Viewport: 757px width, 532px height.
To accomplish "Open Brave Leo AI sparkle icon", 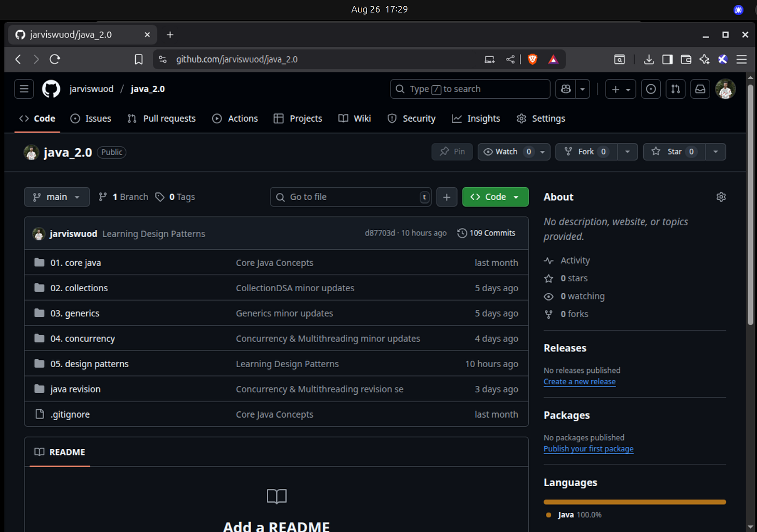I will (x=704, y=59).
